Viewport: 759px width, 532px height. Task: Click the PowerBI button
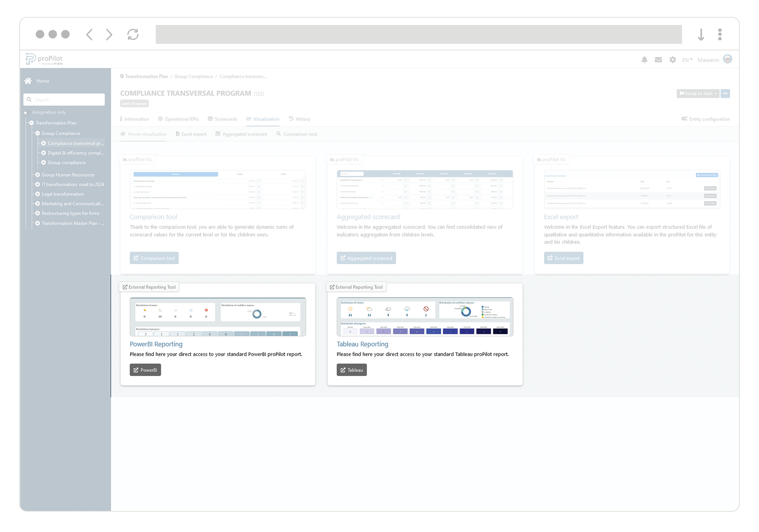point(145,370)
